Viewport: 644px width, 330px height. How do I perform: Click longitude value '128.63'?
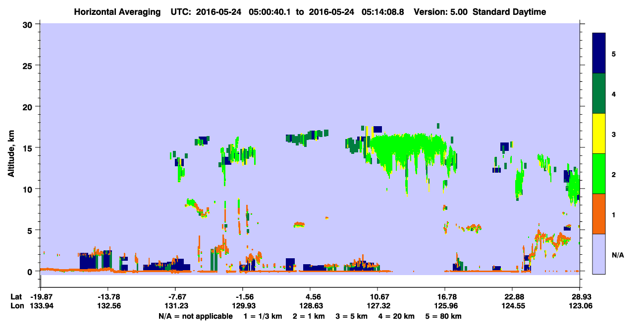[x=310, y=306]
